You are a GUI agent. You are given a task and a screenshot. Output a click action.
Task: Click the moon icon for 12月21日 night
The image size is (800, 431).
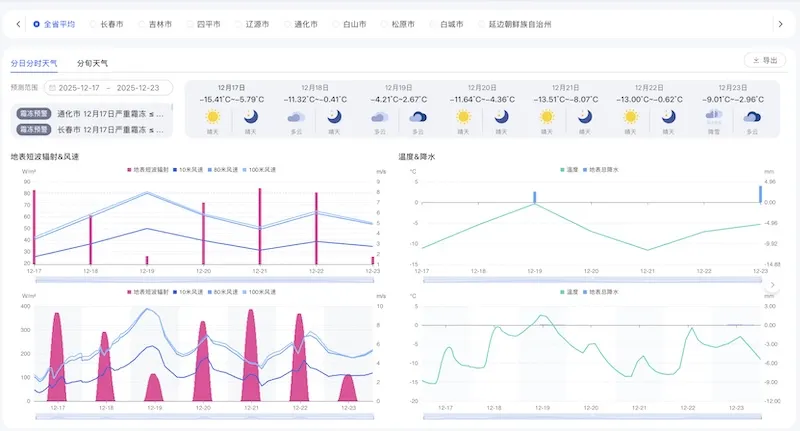pyautogui.click(x=583, y=117)
